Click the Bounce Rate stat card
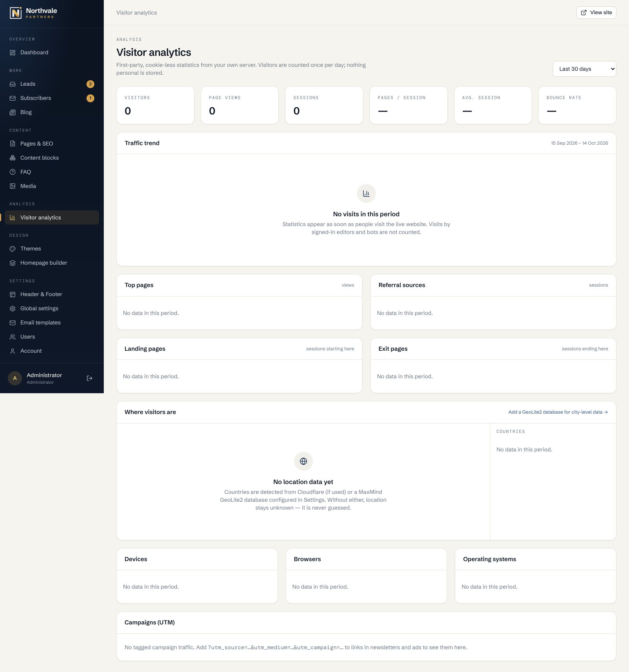This screenshot has width=629, height=672. [577, 105]
